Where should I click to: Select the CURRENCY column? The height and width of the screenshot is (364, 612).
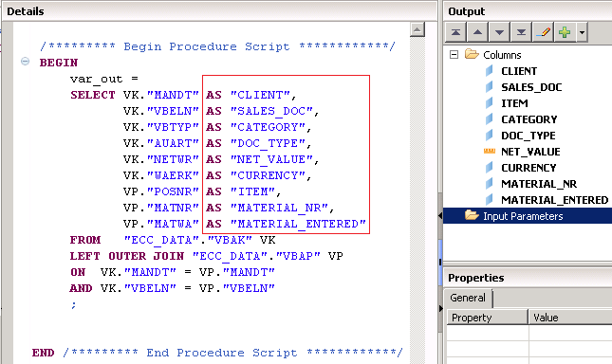[x=529, y=168]
